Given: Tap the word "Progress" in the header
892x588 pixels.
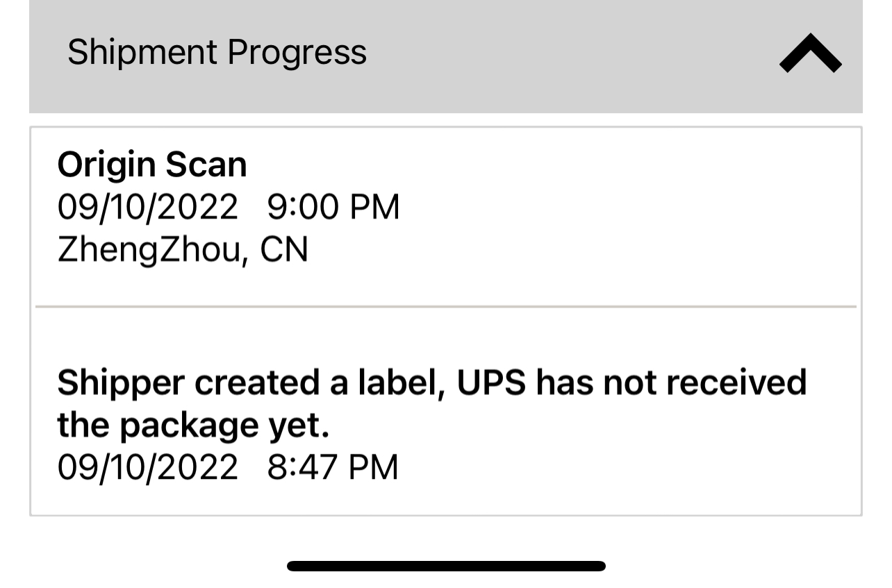Looking at the screenshot, I should [x=297, y=53].
